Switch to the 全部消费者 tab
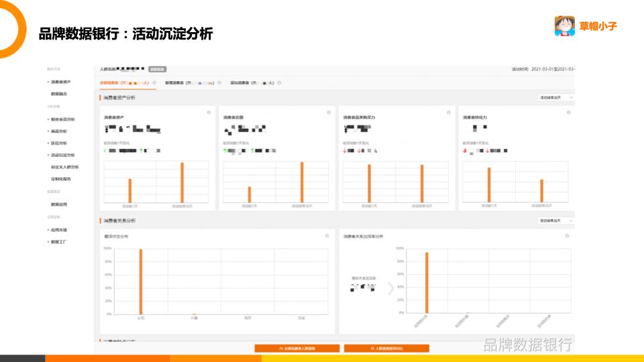 125,83
